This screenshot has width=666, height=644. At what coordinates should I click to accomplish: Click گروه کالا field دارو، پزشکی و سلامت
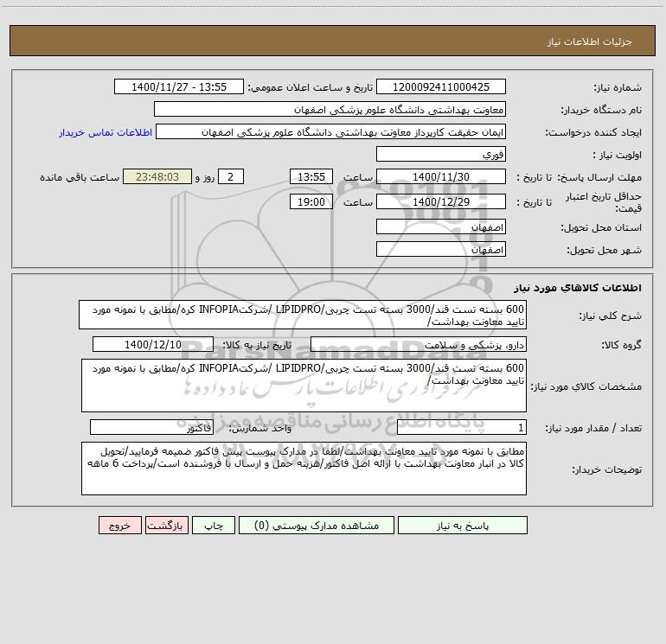pyautogui.click(x=419, y=344)
